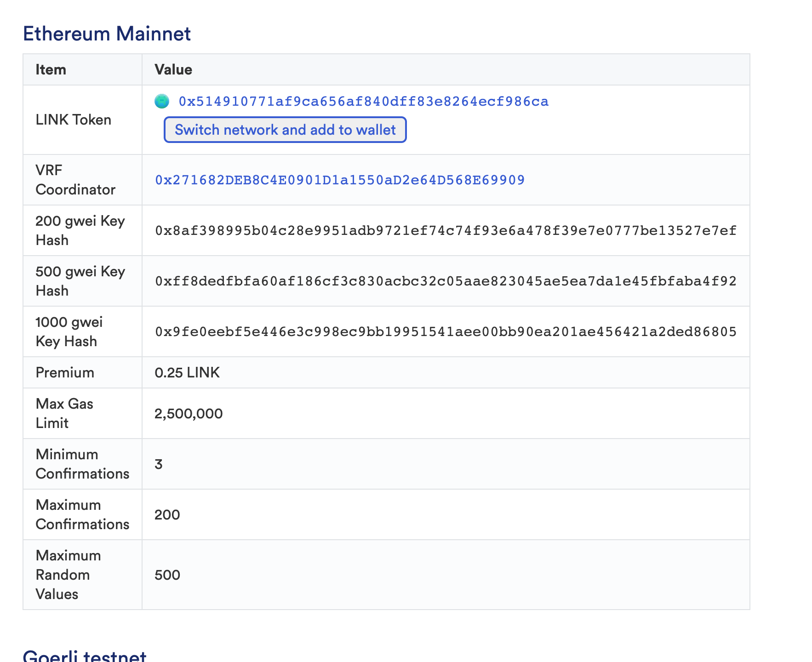Select the 0.25 LINK premium value
812x662 pixels.
(x=187, y=372)
